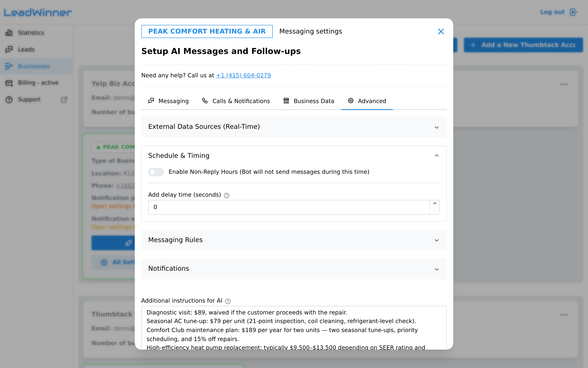
Task: Click the Billing card icon
Action: [9, 83]
